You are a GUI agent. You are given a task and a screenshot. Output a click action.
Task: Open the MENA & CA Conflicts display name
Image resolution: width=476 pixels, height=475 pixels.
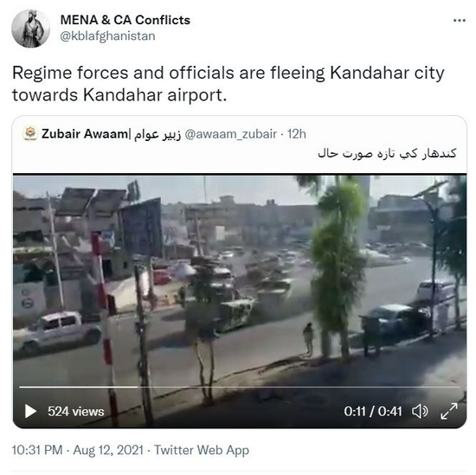125,20
